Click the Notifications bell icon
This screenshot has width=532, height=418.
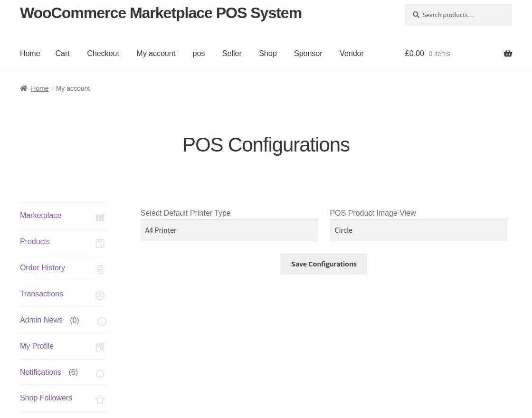100,373
